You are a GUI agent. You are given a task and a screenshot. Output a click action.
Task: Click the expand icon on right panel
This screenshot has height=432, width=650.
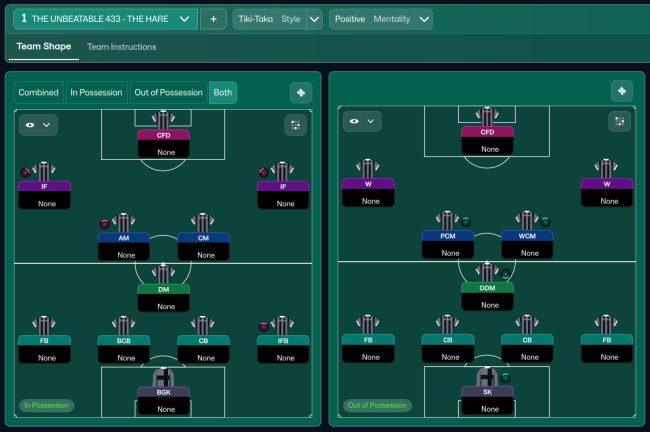tap(622, 92)
